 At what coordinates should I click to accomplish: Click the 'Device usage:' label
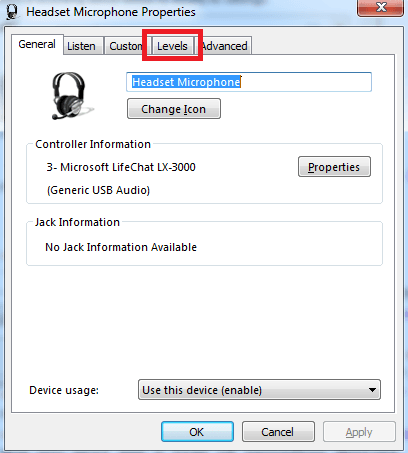click(x=64, y=390)
